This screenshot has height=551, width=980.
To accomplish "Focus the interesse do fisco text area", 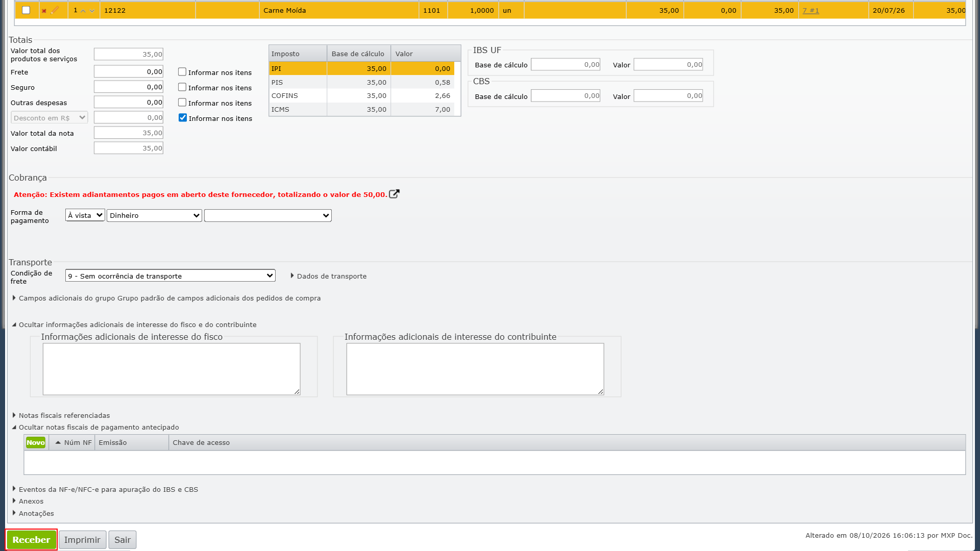I will pos(171,369).
